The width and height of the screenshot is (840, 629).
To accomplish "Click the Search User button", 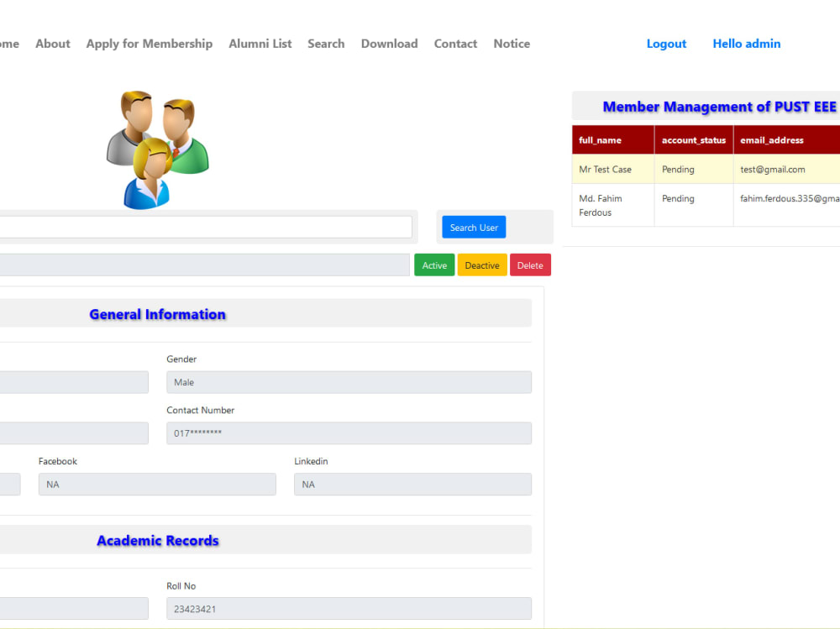I will tap(474, 228).
